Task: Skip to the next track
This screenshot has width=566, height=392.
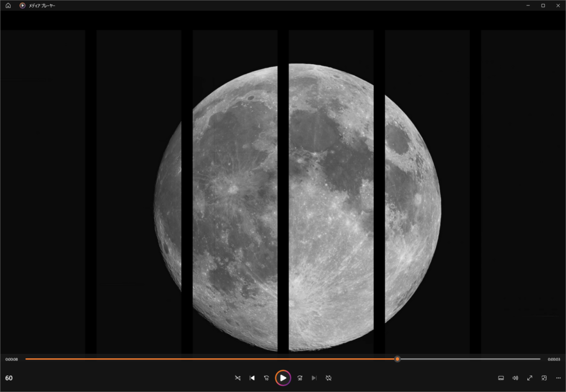Action: coord(314,378)
